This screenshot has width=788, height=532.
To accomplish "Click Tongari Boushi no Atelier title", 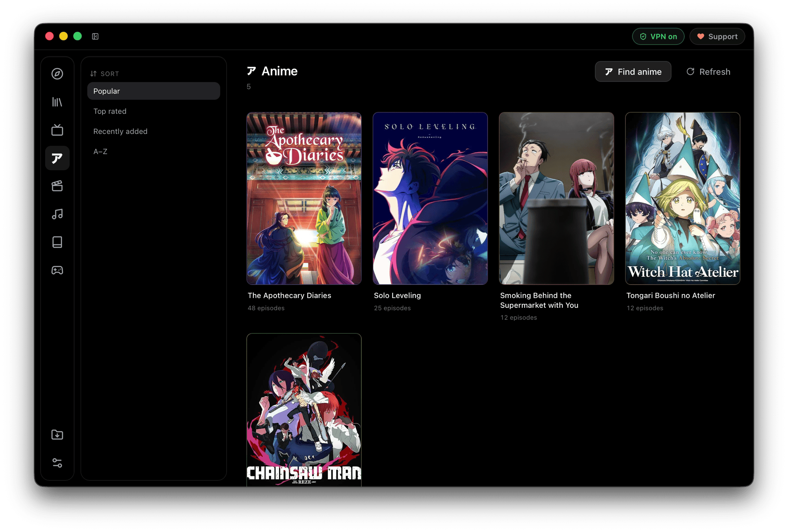I will click(671, 295).
